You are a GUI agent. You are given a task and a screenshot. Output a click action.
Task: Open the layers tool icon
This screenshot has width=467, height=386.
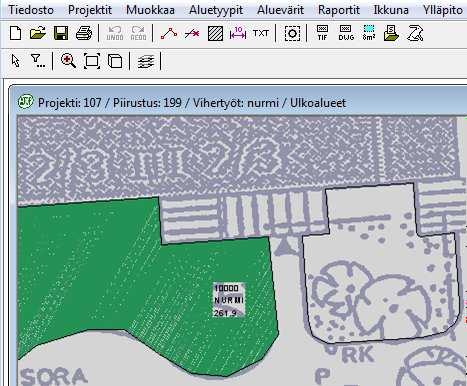146,61
